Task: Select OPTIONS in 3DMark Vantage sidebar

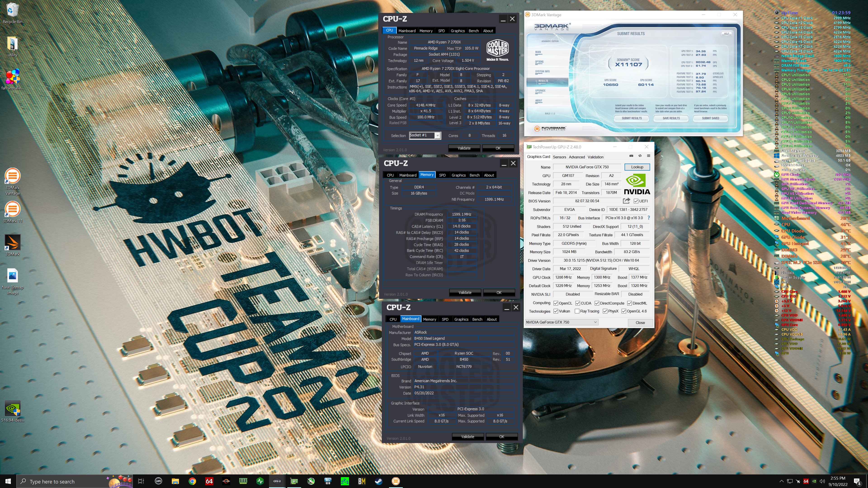Action: (x=539, y=62)
